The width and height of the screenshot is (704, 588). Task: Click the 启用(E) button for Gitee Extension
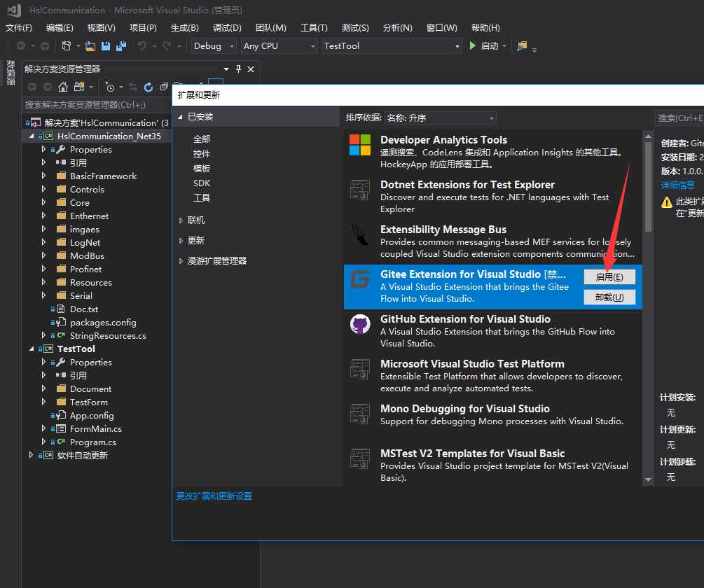[609, 276]
